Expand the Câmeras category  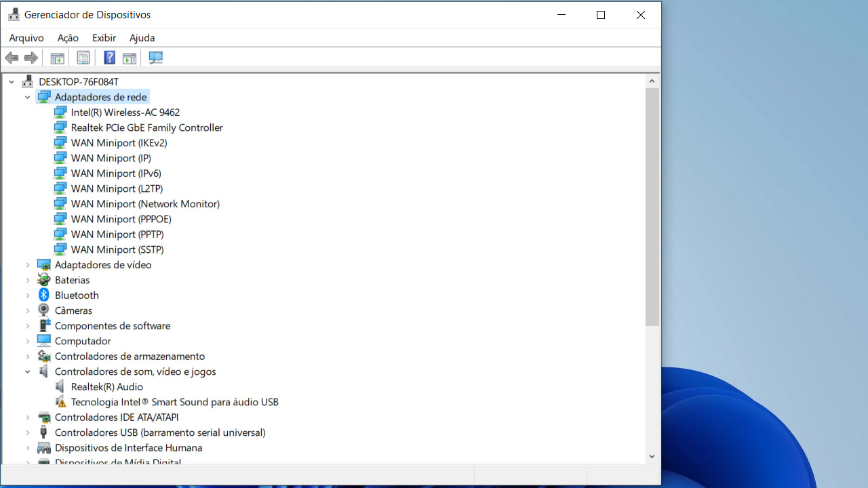(x=28, y=310)
